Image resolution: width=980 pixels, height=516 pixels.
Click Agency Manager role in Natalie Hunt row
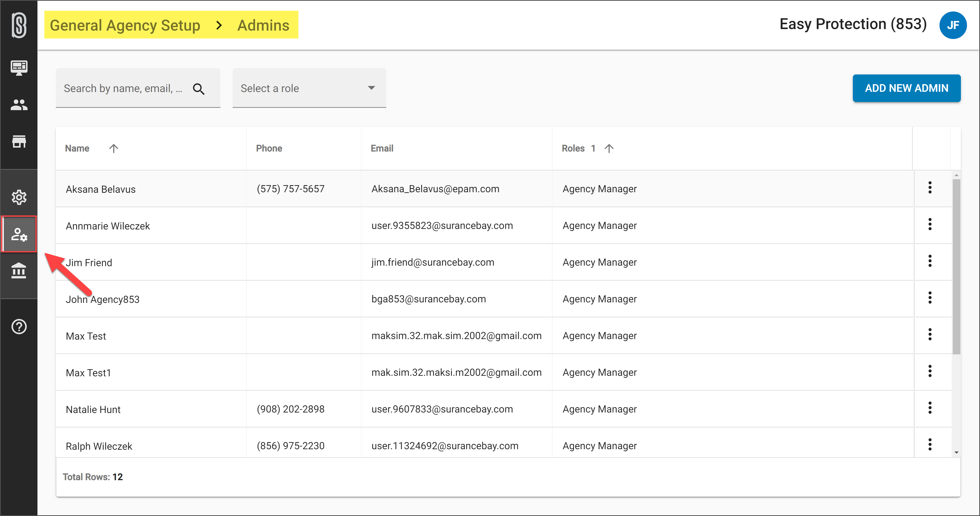click(600, 409)
